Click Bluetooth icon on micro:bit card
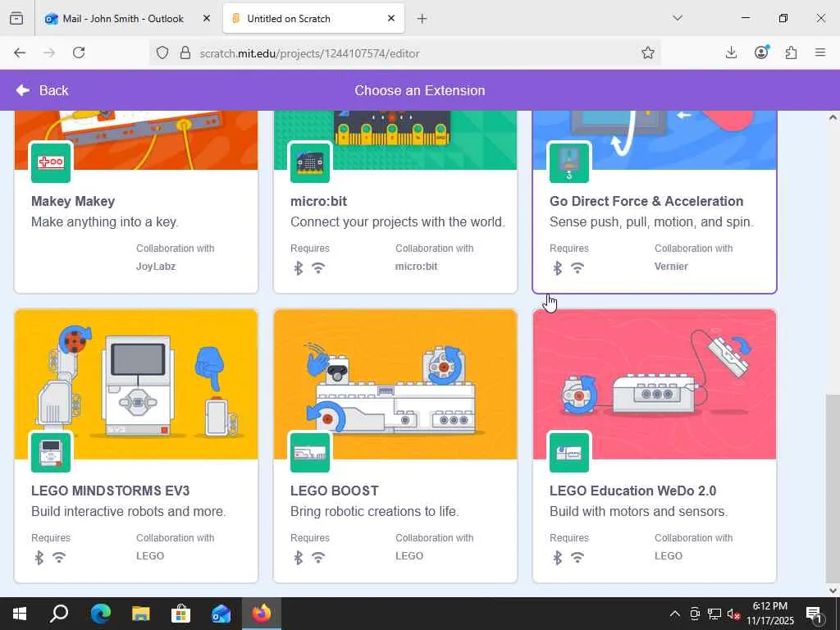The image size is (840, 630). tap(299, 268)
